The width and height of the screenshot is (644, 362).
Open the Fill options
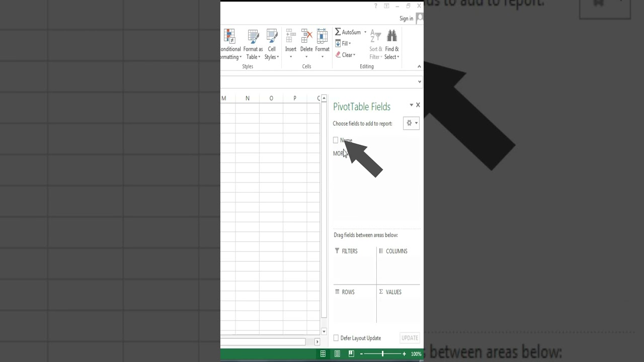(x=343, y=44)
